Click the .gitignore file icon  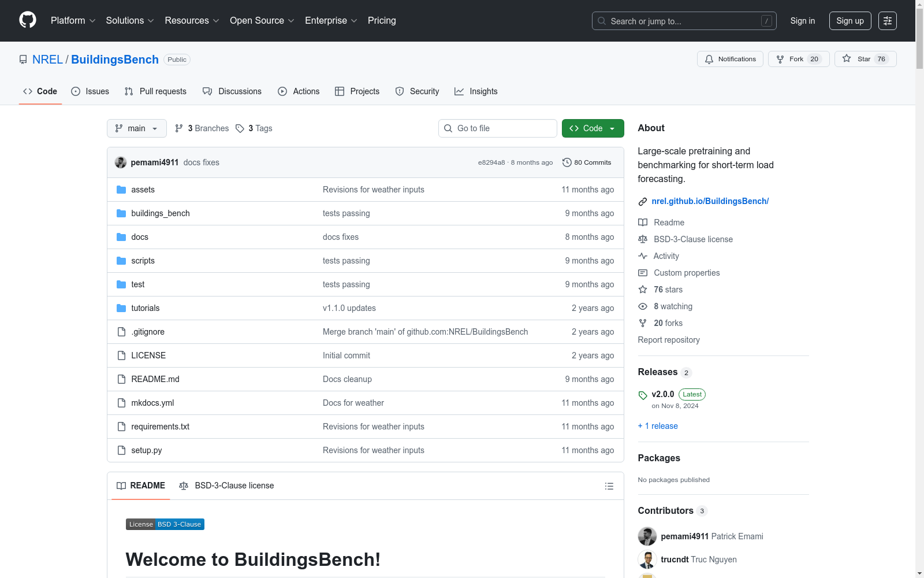(x=121, y=332)
